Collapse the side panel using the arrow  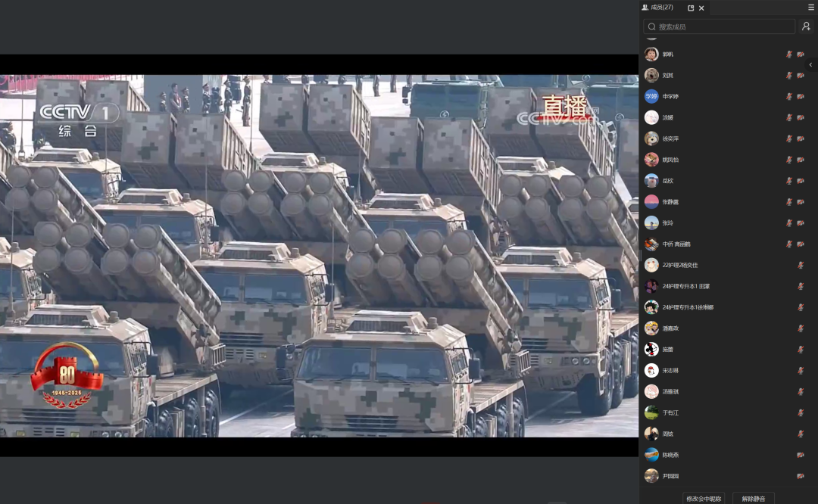pos(810,65)
